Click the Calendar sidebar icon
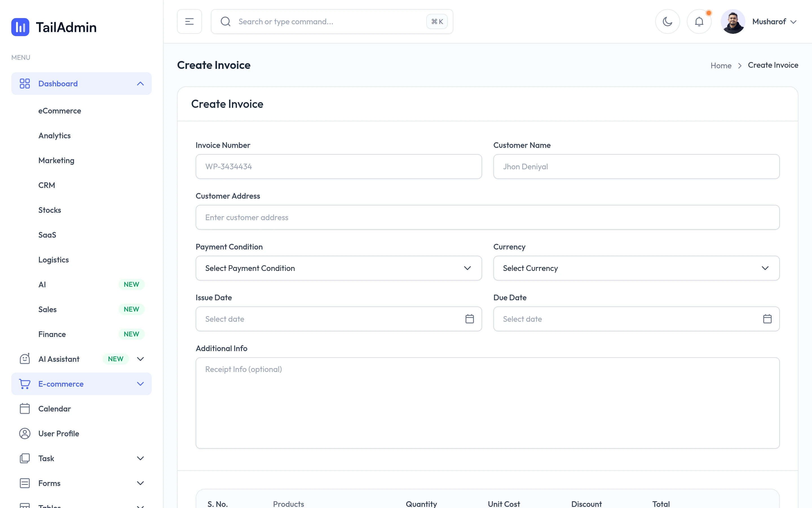Image resolution: width=812 pixels, height=508 pixels. coord(25,409)
